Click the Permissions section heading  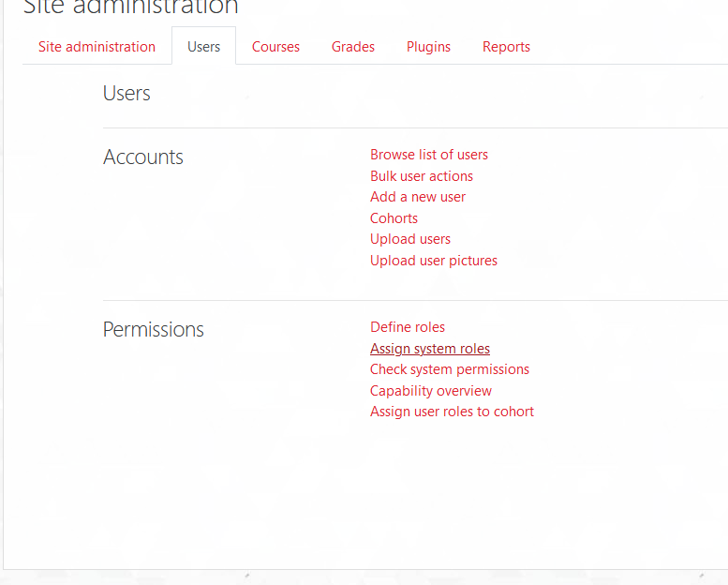[x=154, y=329]
